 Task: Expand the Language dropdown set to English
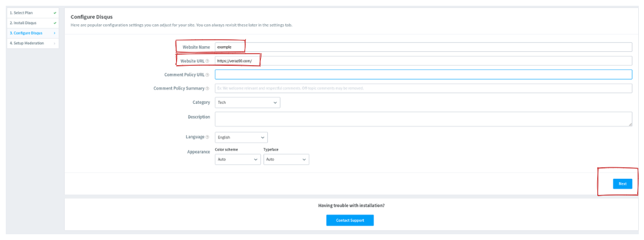click(241, 137)
